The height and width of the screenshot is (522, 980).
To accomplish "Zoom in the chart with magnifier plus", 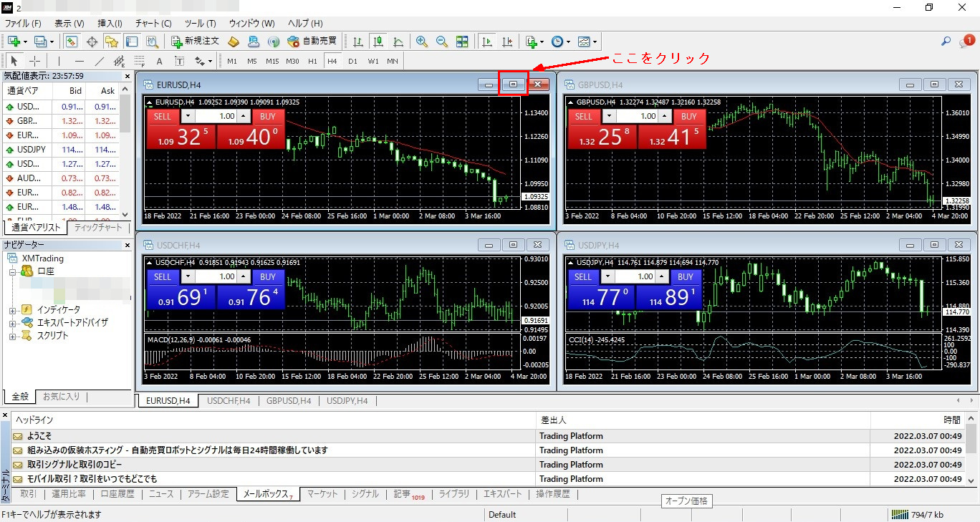I will (x=422, y=42).
